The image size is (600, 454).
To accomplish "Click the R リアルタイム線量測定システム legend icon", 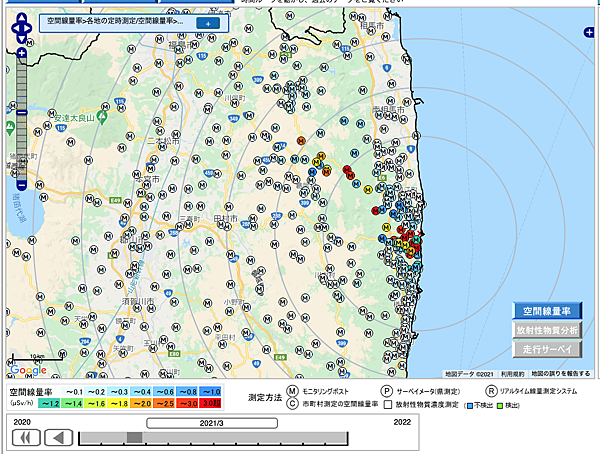I will [x=491, y=391].
